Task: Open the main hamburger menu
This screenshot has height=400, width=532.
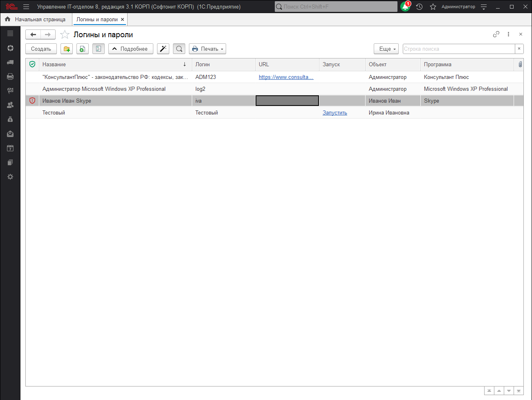Action: [x=26, y=7]
